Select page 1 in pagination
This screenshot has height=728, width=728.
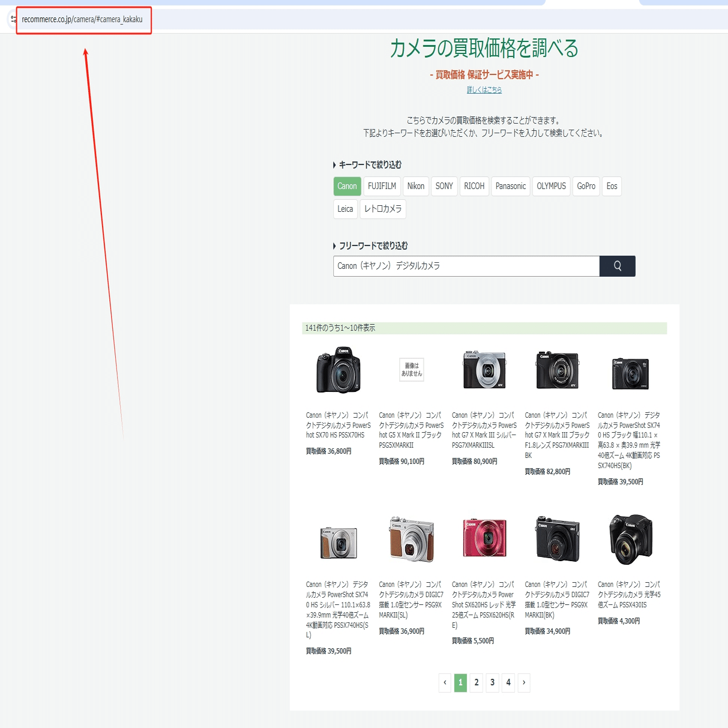click(x=460, y=682)
